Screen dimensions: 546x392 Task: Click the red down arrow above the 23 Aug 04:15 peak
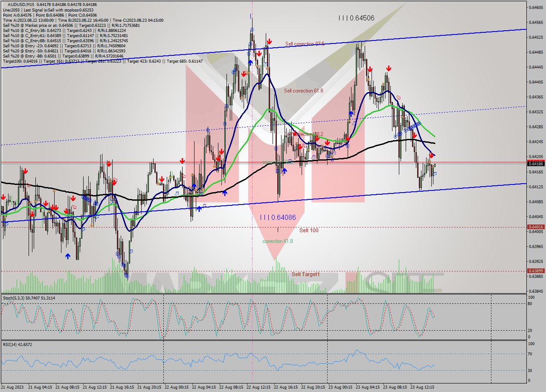pyautogui.click(x=370, y=69)
